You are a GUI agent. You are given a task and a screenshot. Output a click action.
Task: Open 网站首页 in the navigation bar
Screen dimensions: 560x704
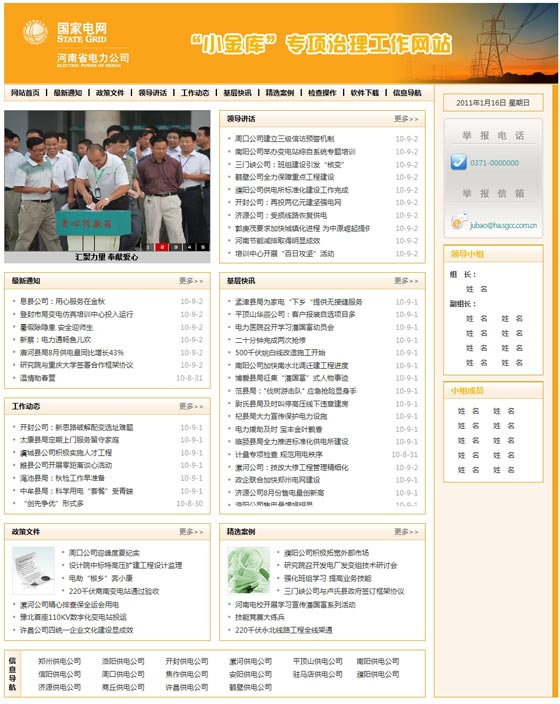point(25,92)
